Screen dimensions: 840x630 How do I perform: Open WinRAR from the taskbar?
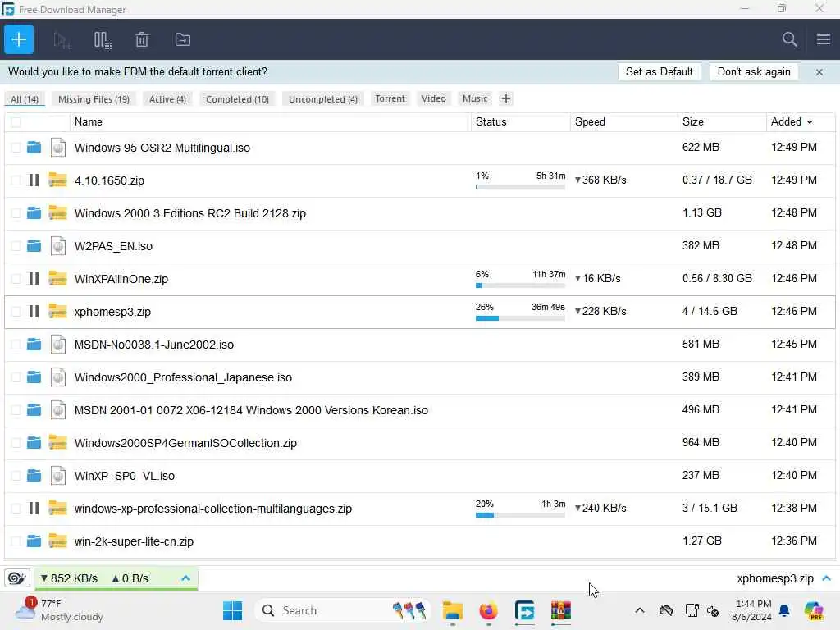click(560, 610)
